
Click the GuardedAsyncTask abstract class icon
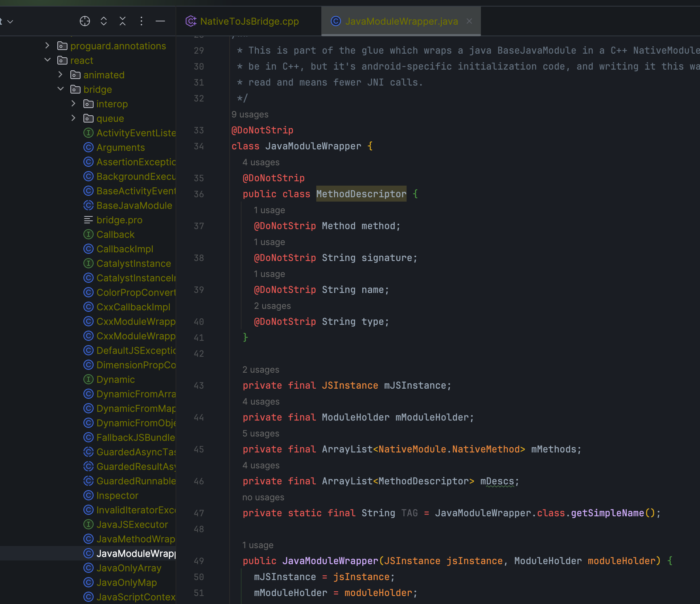pyautogui.click(x=88, y=452)
